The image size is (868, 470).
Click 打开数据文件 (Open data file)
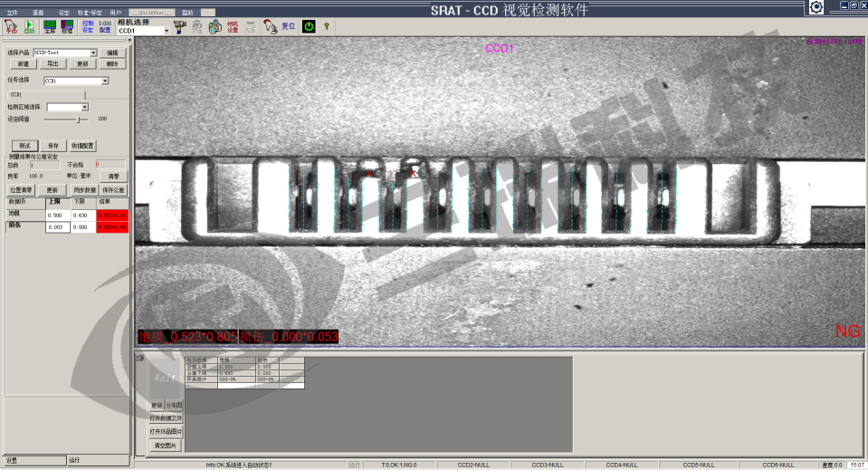coord(166,418)
